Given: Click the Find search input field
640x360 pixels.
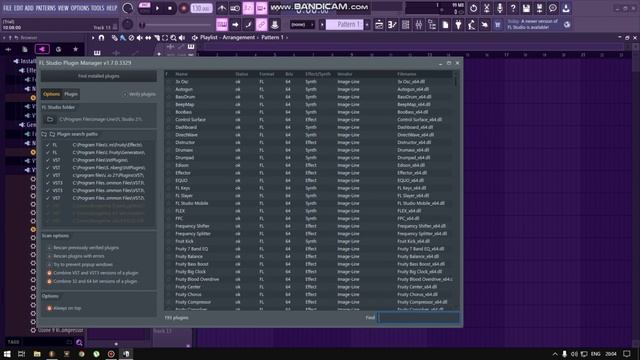Looking at the screenshot, I should click(419, 318).
